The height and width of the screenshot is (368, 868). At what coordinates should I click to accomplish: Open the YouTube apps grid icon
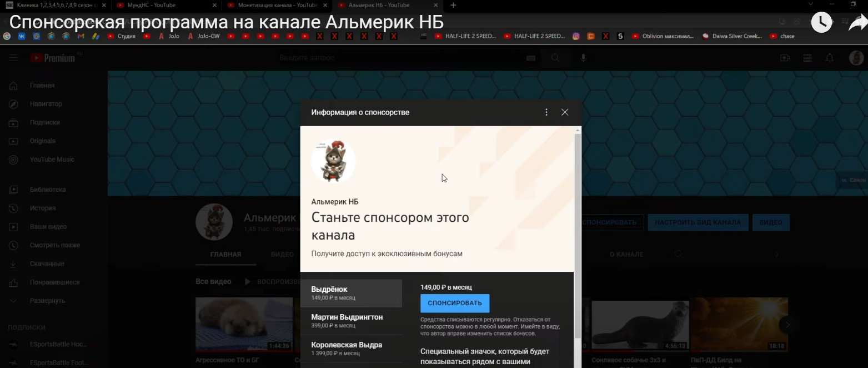807,58
